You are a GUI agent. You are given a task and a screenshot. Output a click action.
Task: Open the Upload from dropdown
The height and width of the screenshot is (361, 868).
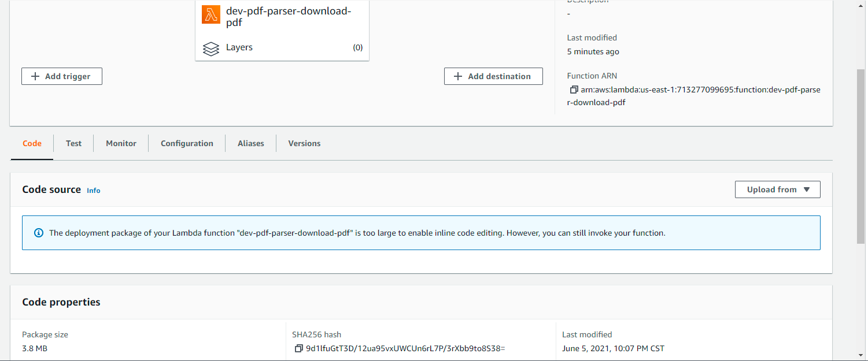tap(777, 189)
